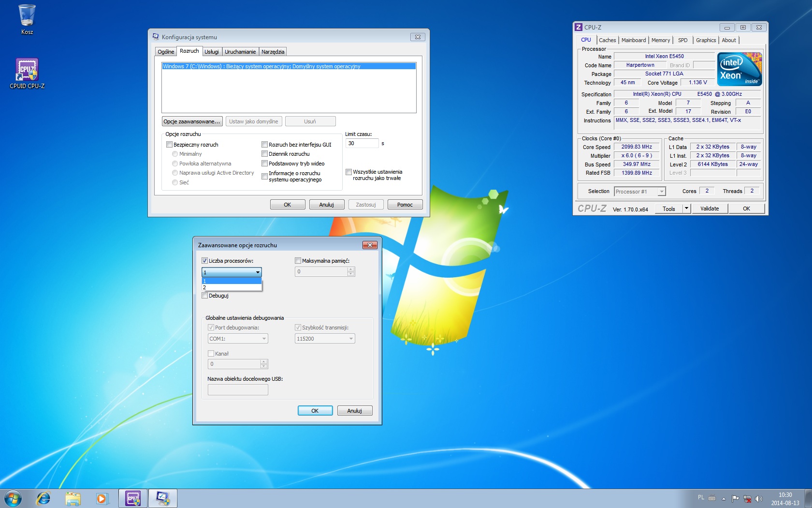Open Memory tab in CPU-Z

pyautogui.click(x=661, y=40)
